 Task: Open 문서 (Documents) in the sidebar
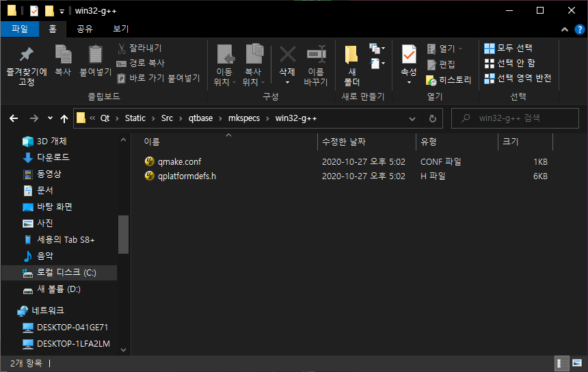[38, 191]
